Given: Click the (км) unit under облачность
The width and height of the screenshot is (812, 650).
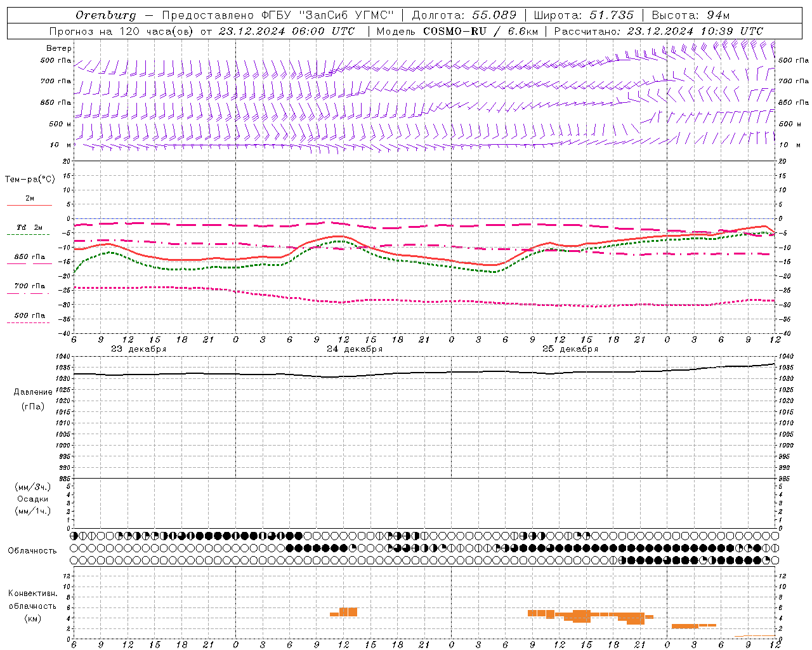Looking at the screenshot, I should [x=33, y=619].
